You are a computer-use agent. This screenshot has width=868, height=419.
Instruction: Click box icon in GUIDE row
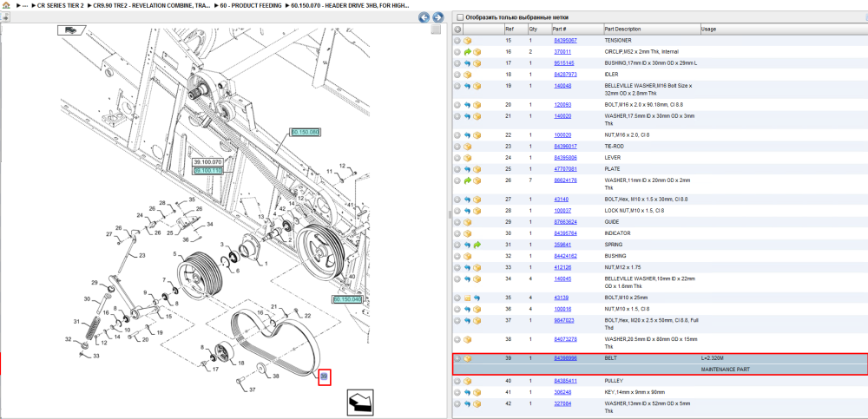click(x=468, y=222)
